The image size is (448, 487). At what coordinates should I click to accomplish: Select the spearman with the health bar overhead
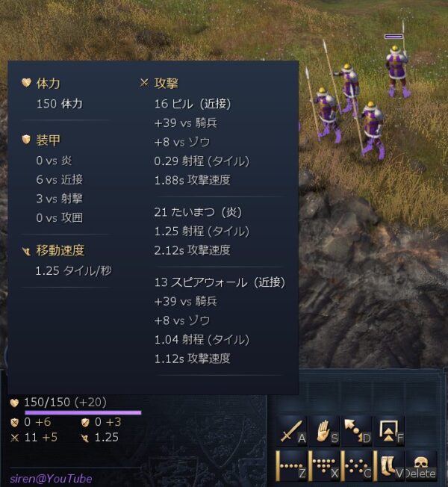click(396, 70)
